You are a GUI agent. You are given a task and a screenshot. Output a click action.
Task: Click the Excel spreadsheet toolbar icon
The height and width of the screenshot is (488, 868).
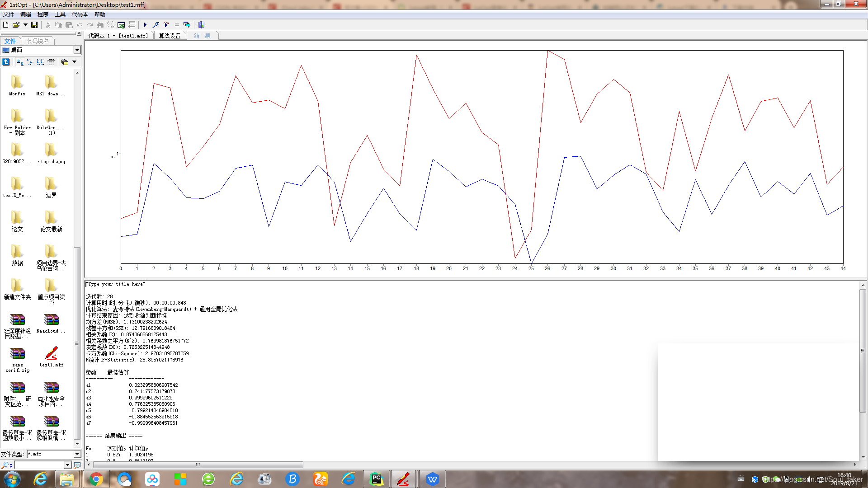[x=121, y=25]
